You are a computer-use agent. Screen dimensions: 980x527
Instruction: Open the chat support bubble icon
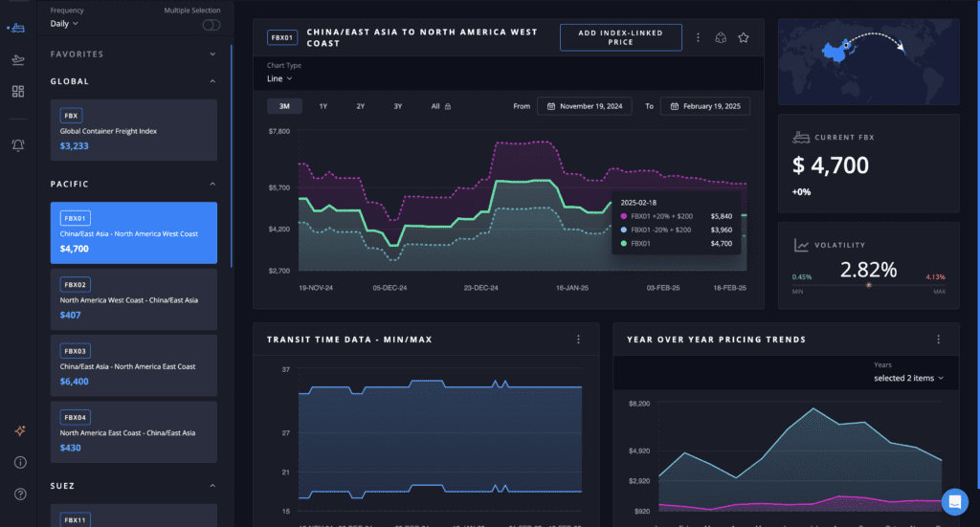pos(954,501)
